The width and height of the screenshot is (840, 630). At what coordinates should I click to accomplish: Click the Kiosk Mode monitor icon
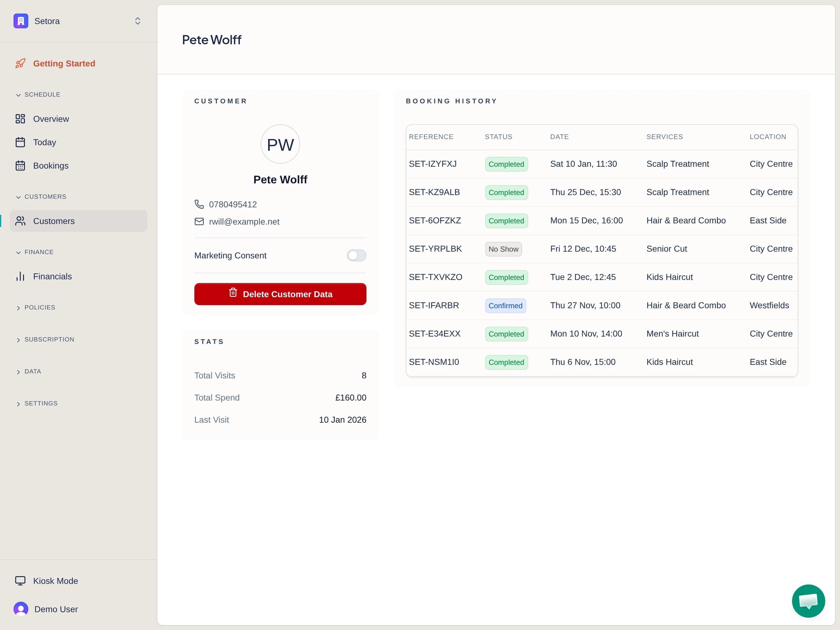point(21,580)
